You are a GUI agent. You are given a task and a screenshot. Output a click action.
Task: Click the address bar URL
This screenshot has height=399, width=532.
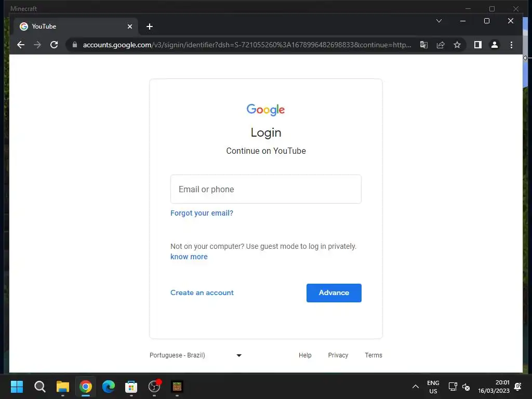tap(247, 45)
